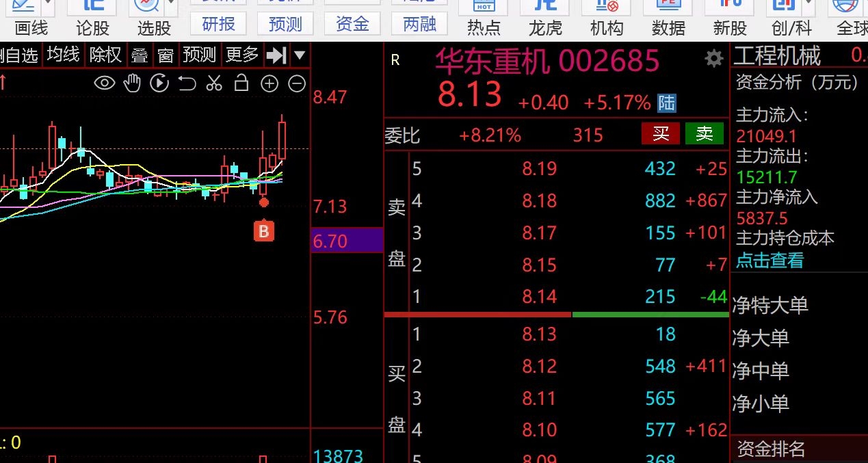Image resolution: width=868 pixels, height=463 pixels.
Task: Click the circular play replay icon
Action: click(x=159, y=83)
